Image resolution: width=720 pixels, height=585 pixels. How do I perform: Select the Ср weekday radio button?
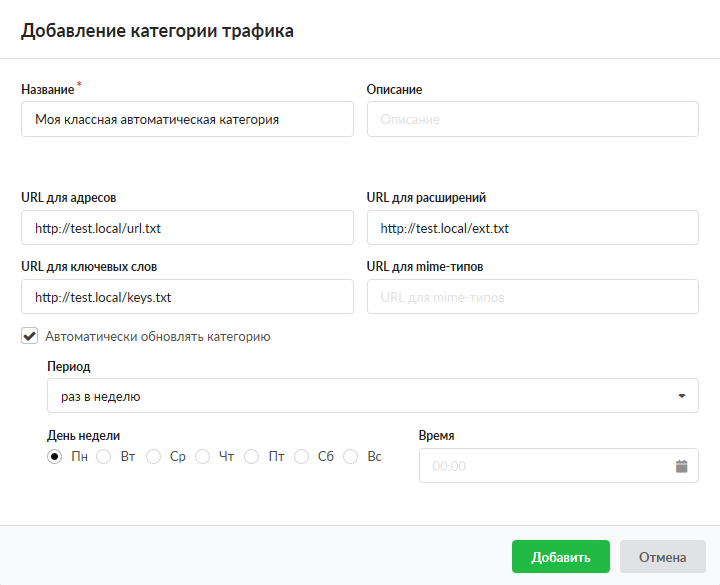tap(153, 457)
